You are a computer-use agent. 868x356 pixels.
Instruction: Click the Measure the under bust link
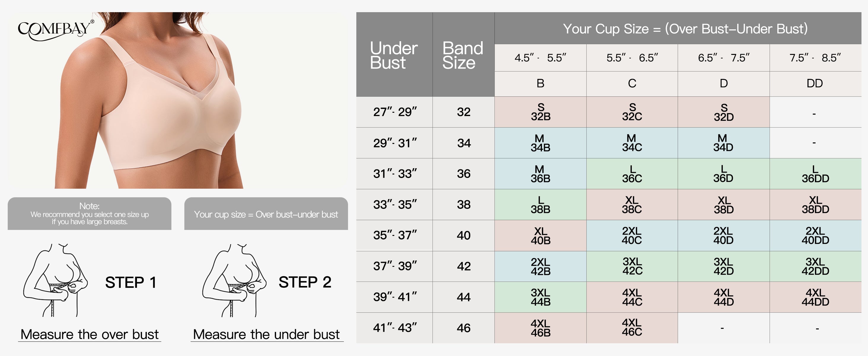[x=266, y=334]
